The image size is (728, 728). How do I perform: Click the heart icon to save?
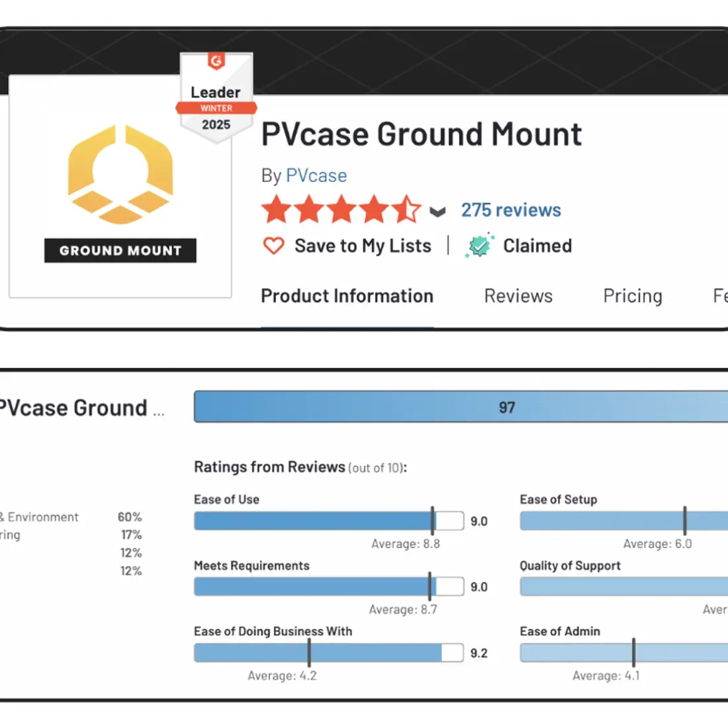(274, 246)
